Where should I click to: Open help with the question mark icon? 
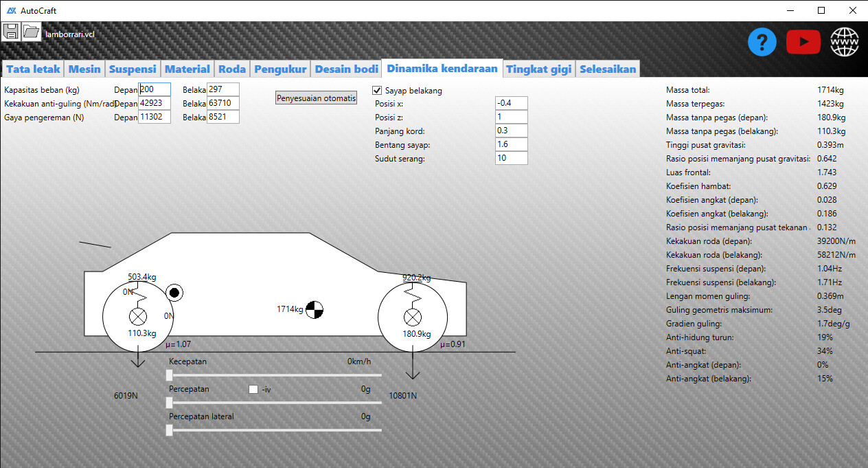[x=762, y=43]
